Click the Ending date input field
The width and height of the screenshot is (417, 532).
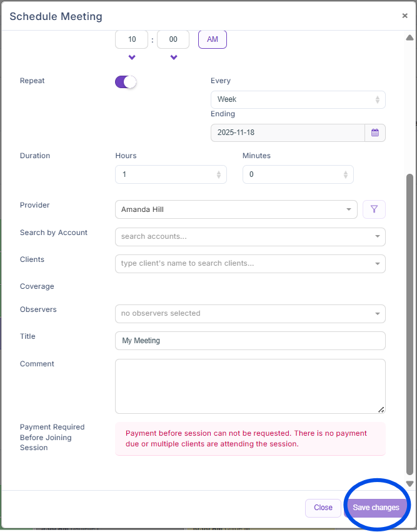[x=288, y=133]
